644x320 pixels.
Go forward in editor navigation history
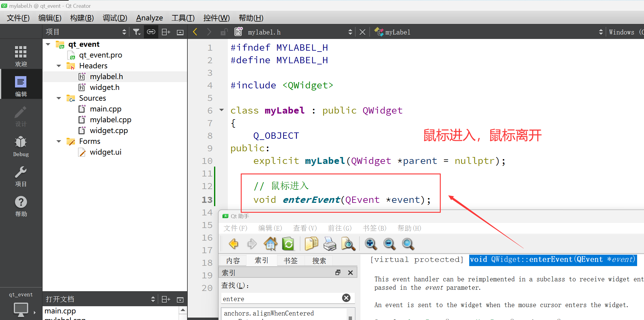tap(209, 32)
